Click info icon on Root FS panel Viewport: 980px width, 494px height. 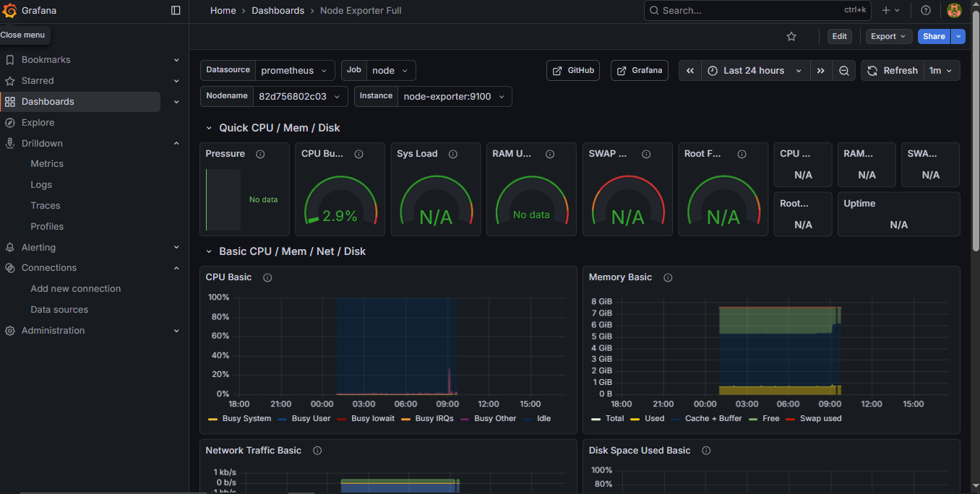tap(742, 154)
